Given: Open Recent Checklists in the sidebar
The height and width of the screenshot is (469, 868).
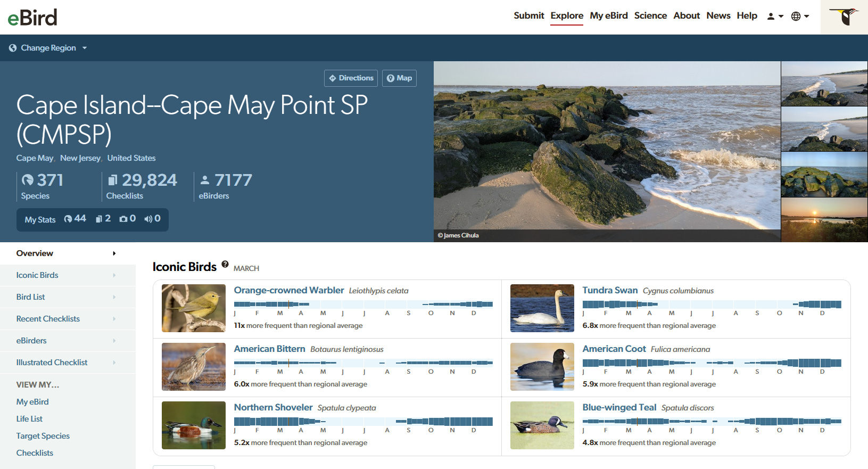Looking at the screenshot, I should tap(68, 319).
